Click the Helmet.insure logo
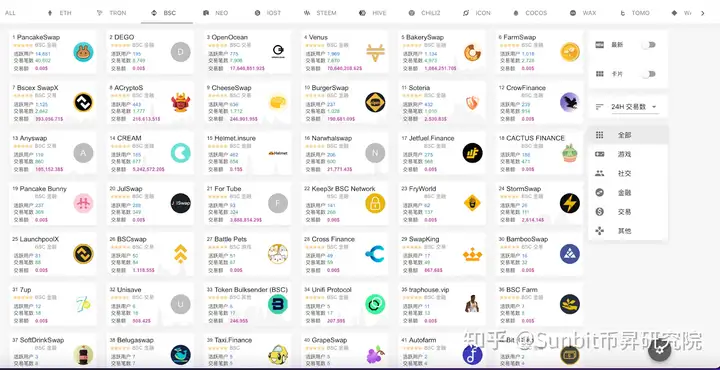 coord(278,153)
